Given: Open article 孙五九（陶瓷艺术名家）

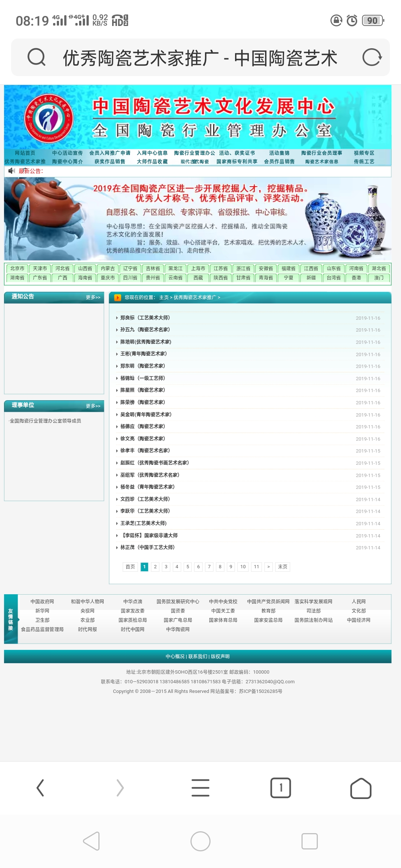Looking at the screenshot, I should (145, 330).
